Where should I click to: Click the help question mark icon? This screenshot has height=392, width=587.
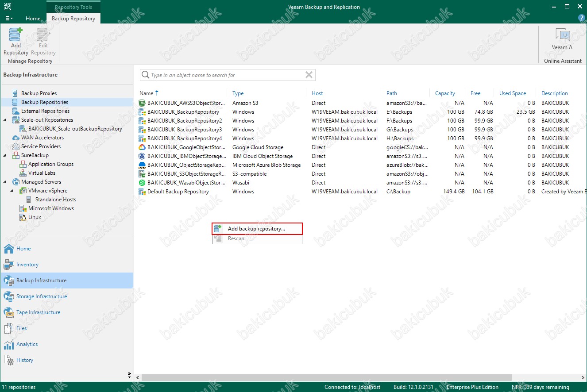[x=582, y=18]
